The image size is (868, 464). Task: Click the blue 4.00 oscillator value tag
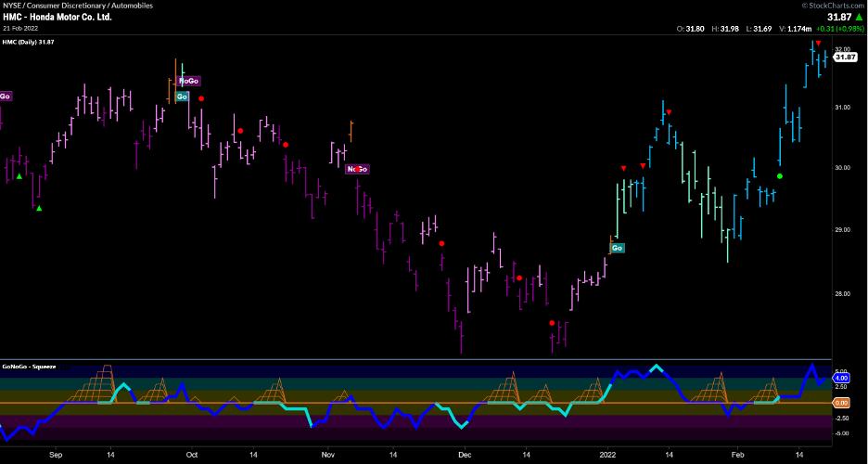point(841,380)
